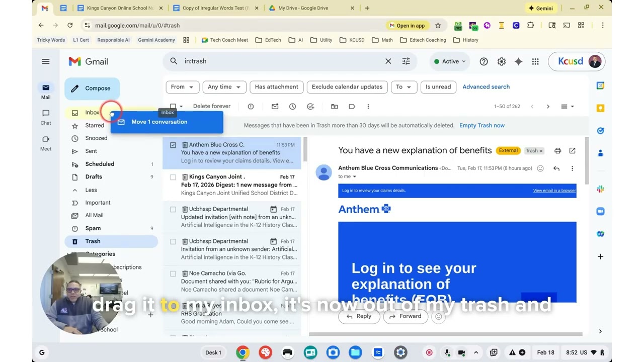The height and width of the screenshot is (362, 644).
Task: Click the labels tag icon in toolbar
Action: (x=352, y=106)
